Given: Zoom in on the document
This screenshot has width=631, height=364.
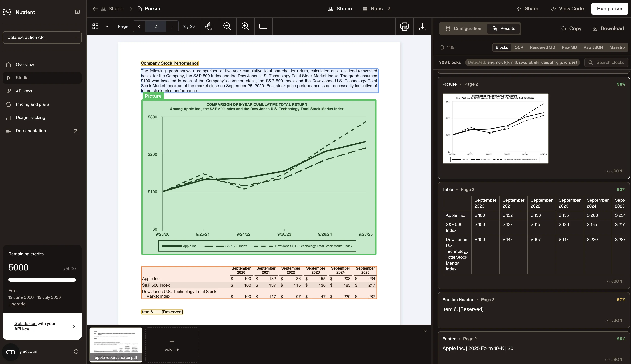Looking at the screenshot, I should point(245,26).
